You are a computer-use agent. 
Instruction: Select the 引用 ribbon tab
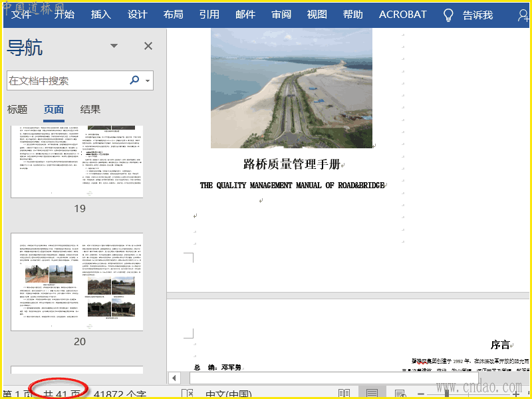(209, 15)
